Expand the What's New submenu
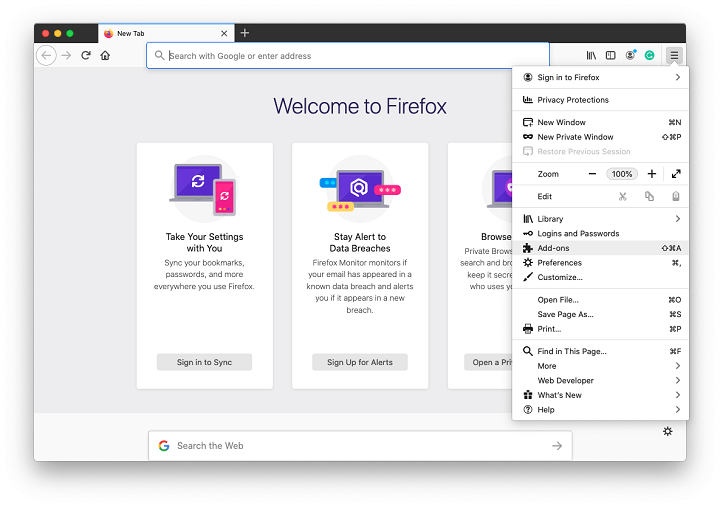The width and height of the screenshot is (720, 506). 600,395
